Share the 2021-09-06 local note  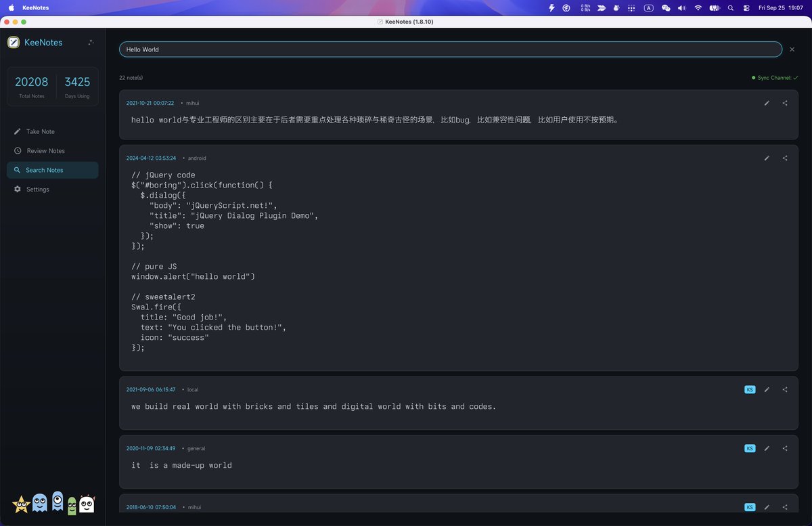tap(785, 389)
